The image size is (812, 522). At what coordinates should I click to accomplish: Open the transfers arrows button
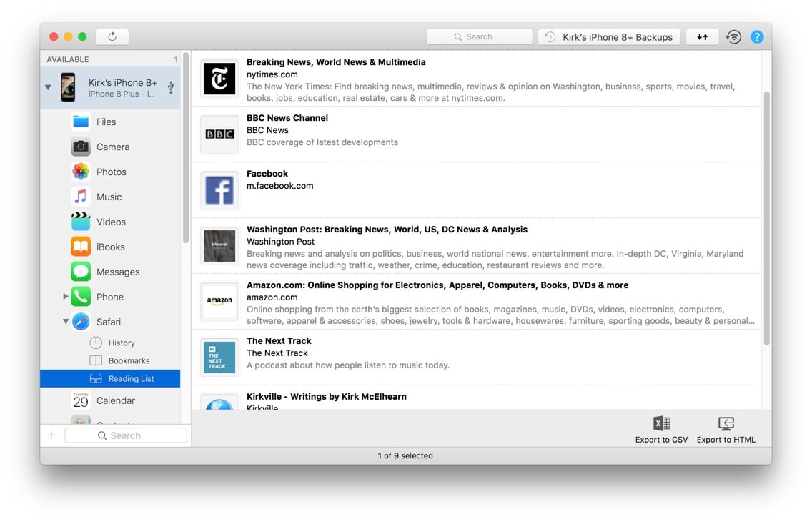click(x=702, y=36)
